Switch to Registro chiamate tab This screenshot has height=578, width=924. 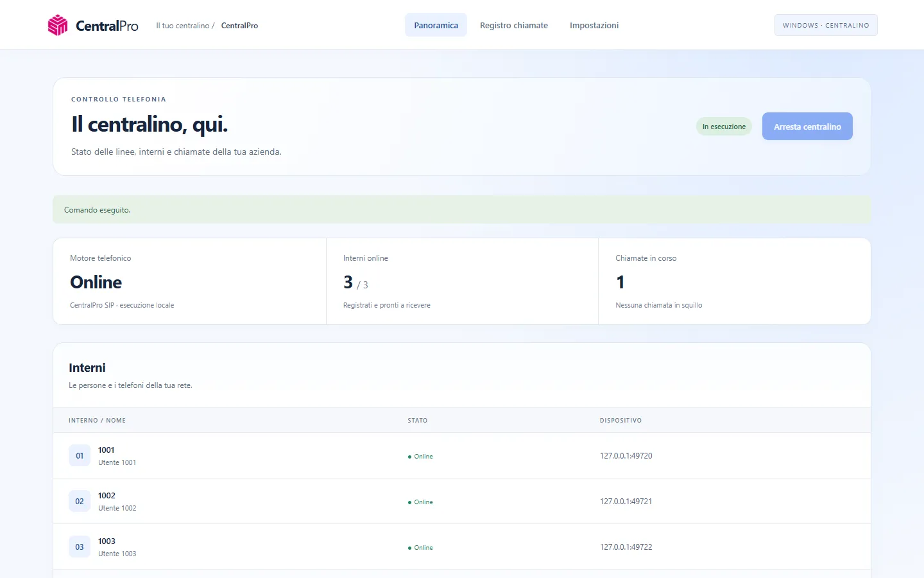tap(514, 25)
